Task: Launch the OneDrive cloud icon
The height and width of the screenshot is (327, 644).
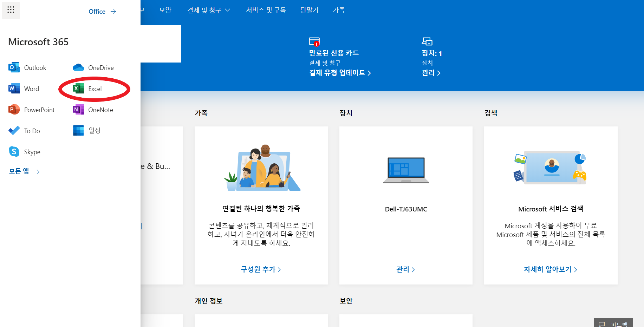Action: (x=78, y=67)
